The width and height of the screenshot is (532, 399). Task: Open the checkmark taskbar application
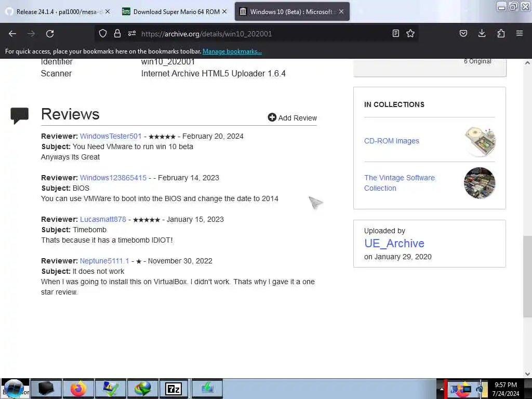point(111,389)
